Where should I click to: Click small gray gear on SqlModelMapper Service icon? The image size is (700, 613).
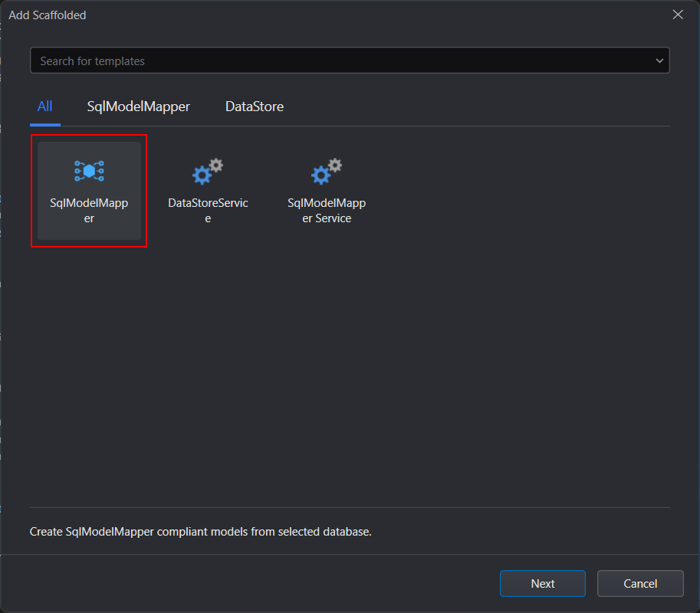(x=335, y=165)
